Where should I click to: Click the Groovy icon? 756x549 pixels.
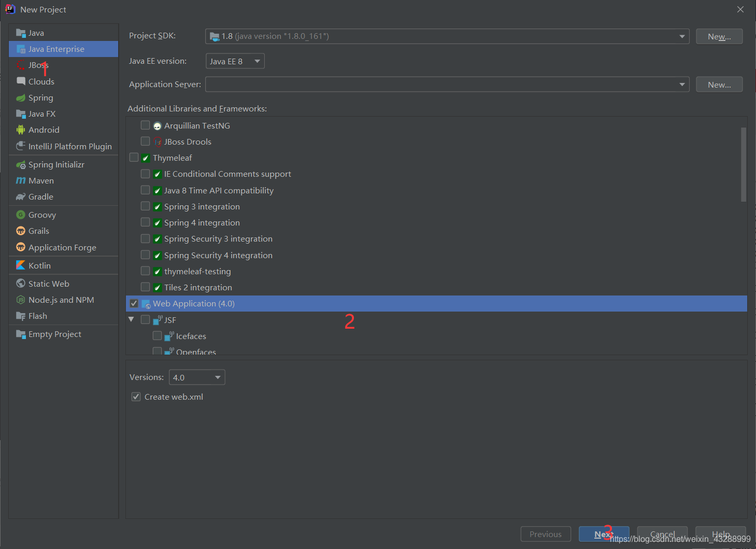[x=21, y=215]
